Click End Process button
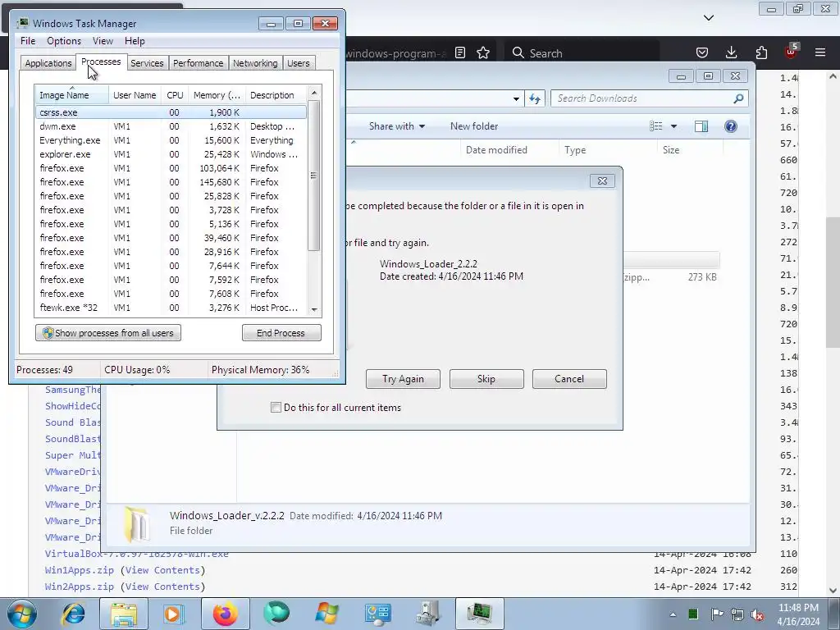Viewport: 840px width, 630px height. tap(281, 333)
